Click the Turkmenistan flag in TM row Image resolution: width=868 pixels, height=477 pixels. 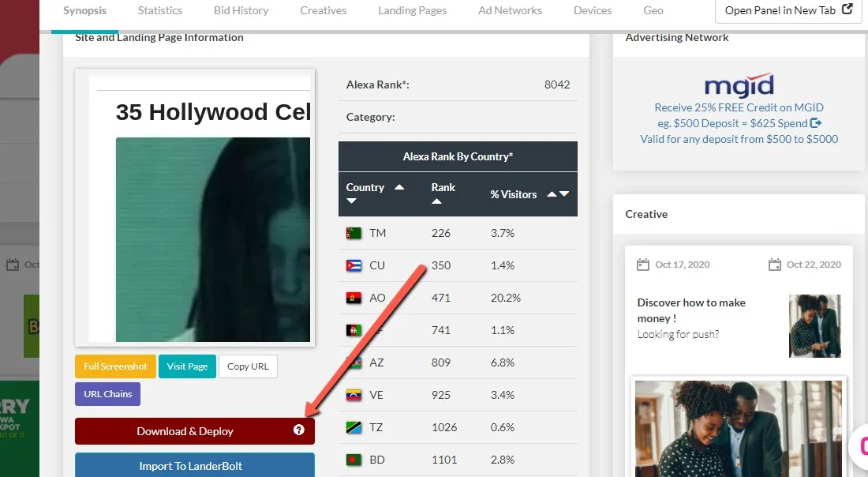pyautogui.click(x=354, y=233)
